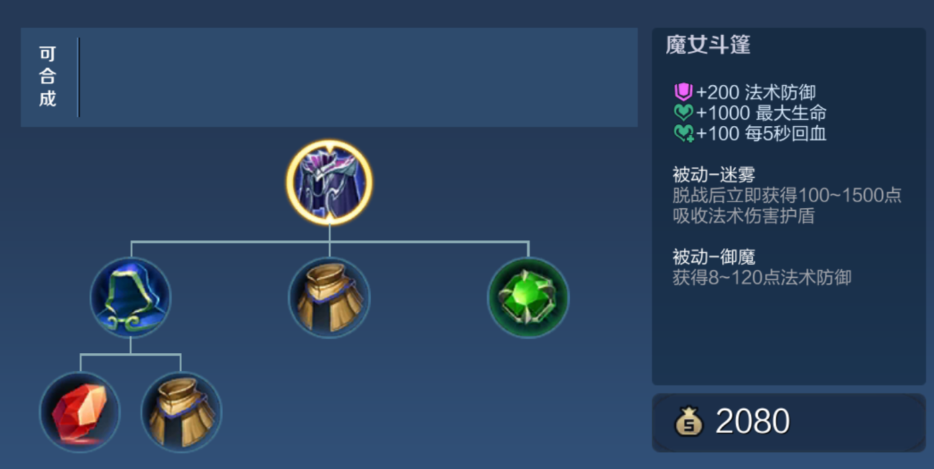934x469 pixels.
Task: Click the health regen heart-plus icon
Action: (684, 133)
